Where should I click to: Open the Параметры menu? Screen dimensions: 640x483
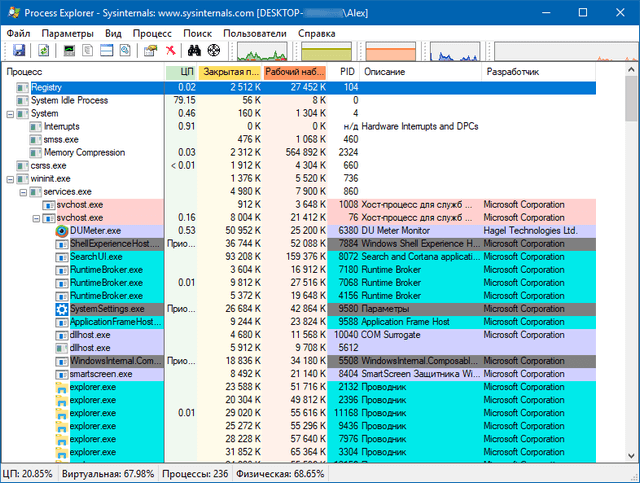coord(65,33)
